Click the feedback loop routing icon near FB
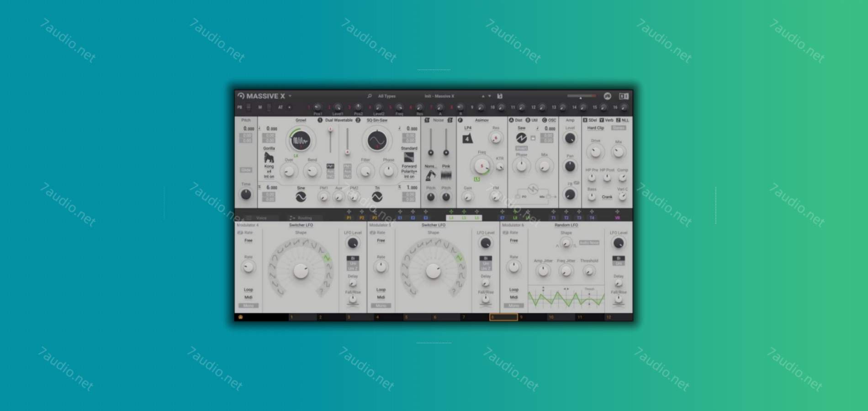 pos(577,183)
